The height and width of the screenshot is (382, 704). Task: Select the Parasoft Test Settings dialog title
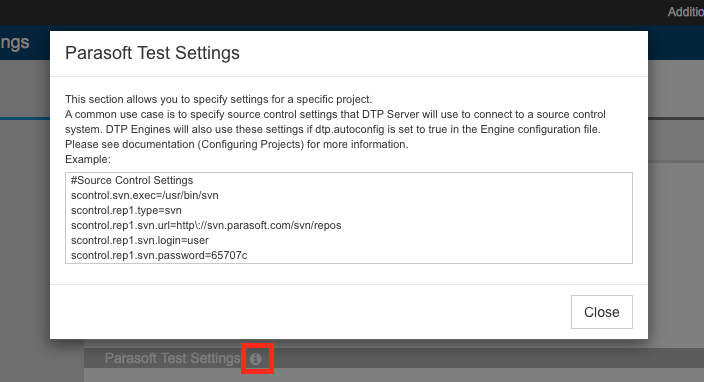pos(152,53)
